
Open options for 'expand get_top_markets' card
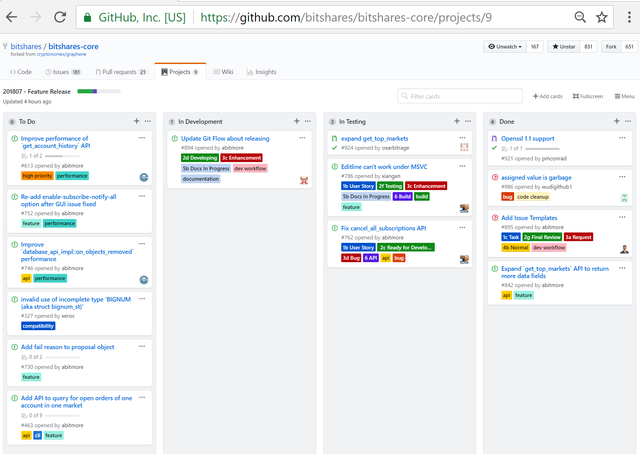[x=462, y=138]
